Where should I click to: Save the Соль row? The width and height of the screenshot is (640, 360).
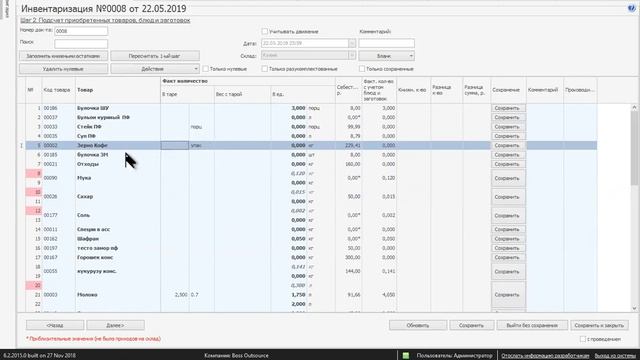point(508,216)
